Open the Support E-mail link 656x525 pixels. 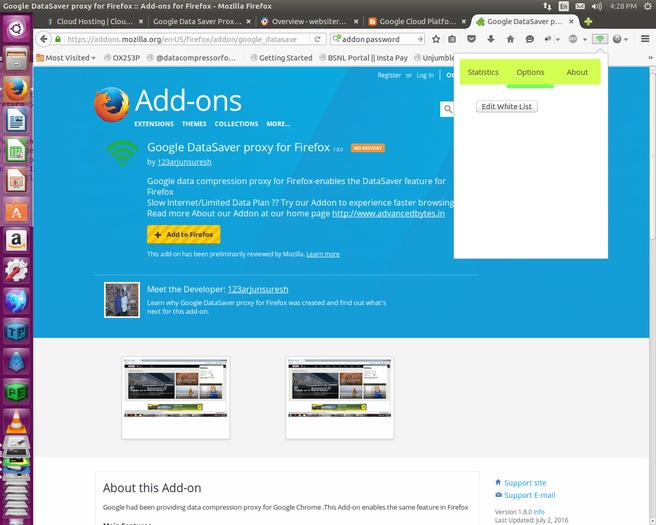[x=530, y=495]
